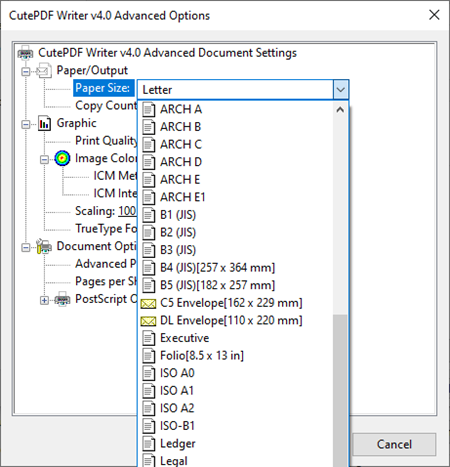
Task: Choose ISO A1 from the list
Action: point(235,391)
